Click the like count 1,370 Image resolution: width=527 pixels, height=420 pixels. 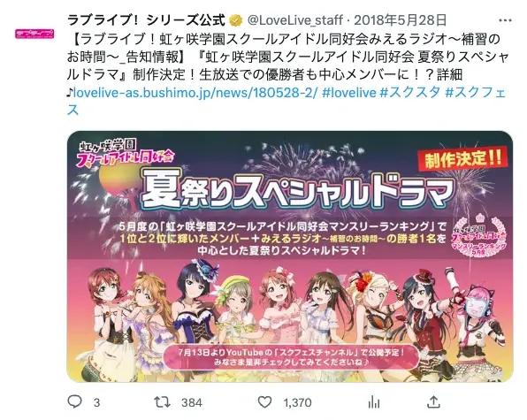click(297, 402)
